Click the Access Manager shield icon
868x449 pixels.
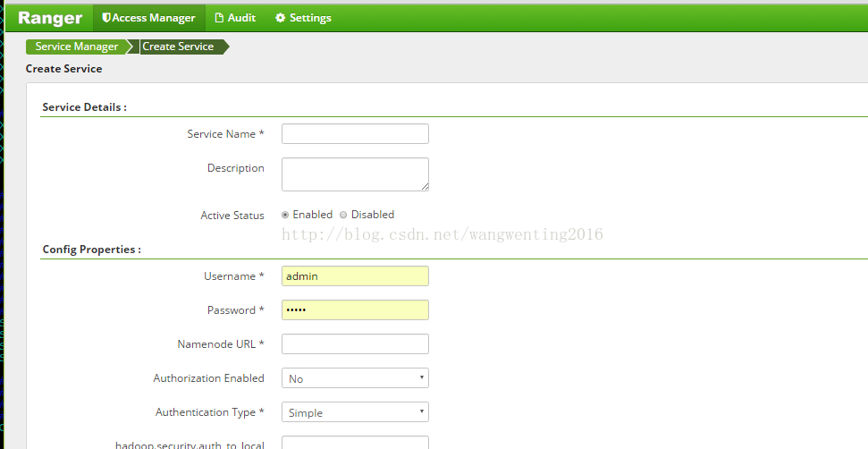106,18
